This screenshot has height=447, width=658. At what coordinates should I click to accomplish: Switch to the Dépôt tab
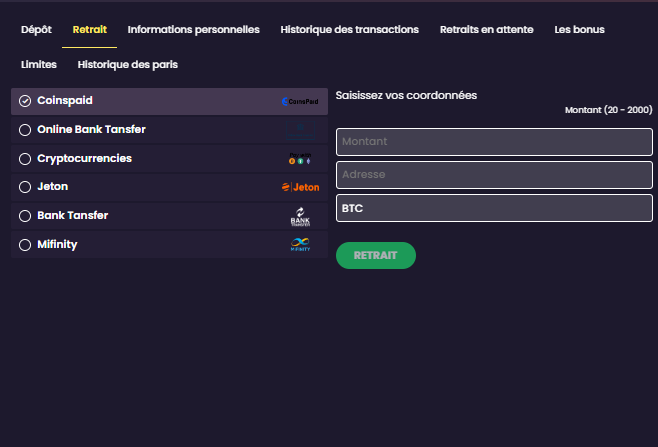(x=36, y=30)
